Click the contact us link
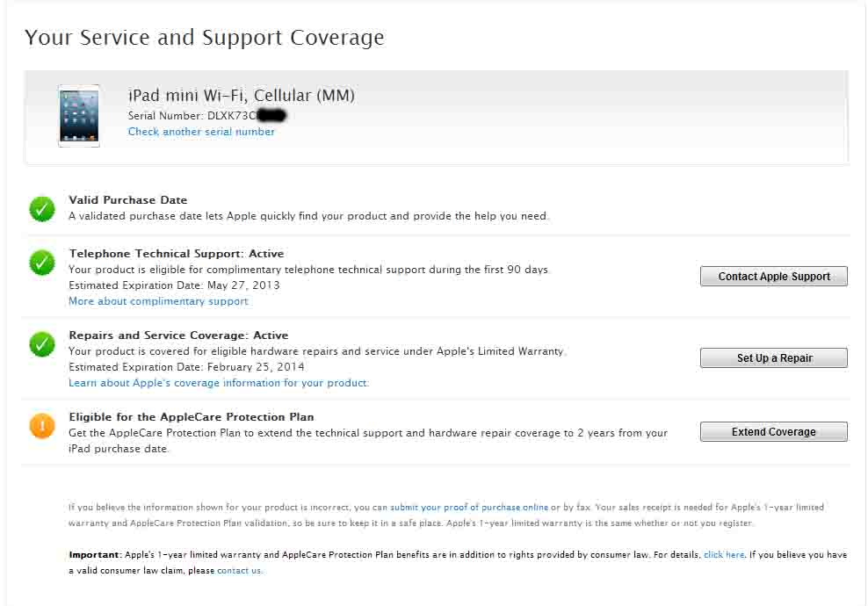The image size is (868, 606). (x=239, y=571)
